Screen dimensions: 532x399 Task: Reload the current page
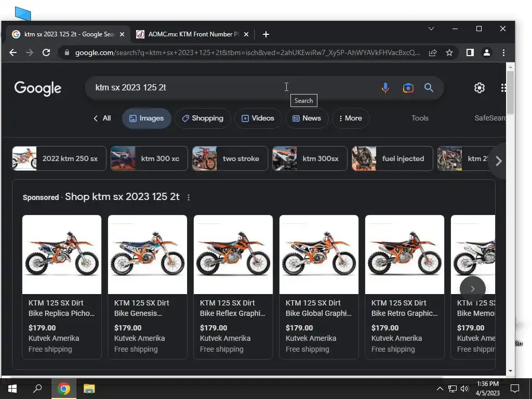pos(46,52)
